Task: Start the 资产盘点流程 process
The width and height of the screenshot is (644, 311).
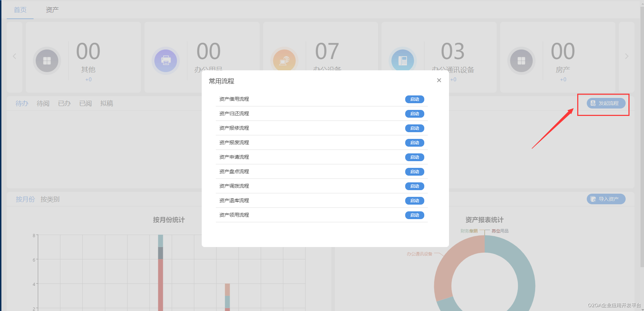Action: click(x=414, y=172)
